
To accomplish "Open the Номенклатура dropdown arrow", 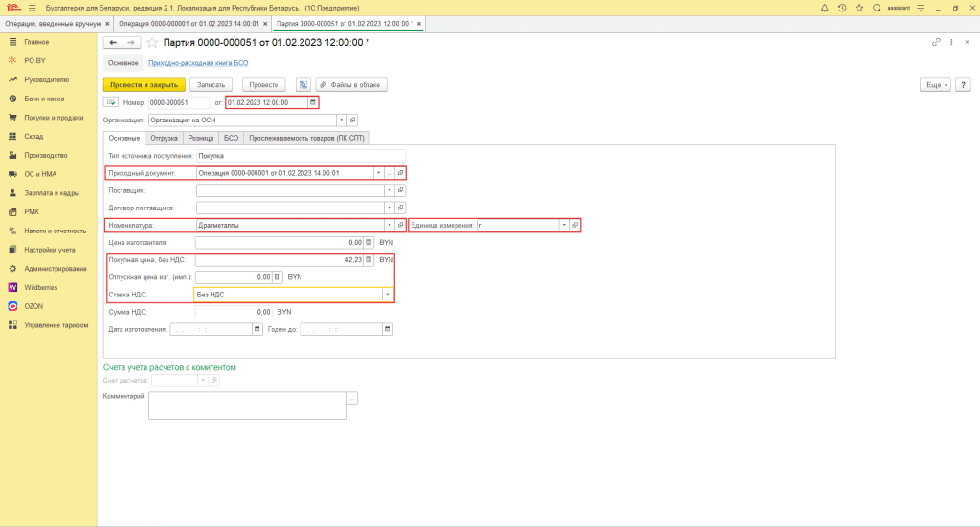I will click(388, 225).
